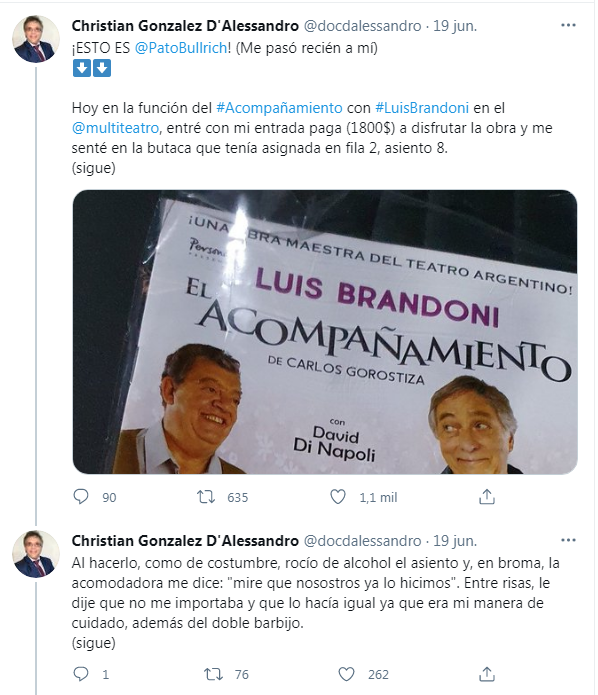Open the Luis Brandoni playbill photo
Image resolution: width=598 pixels, height=695 pixels.
click(x=325, y=332)
